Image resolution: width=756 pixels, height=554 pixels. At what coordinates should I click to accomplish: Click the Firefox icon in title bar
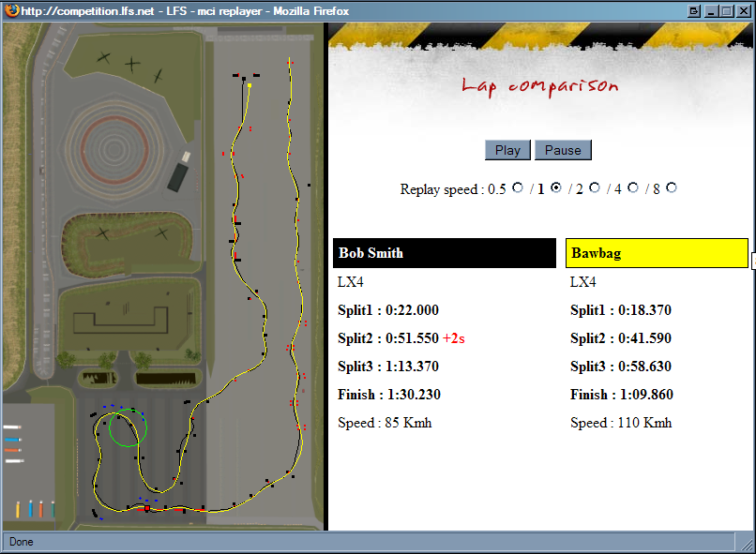coord(12,10)
